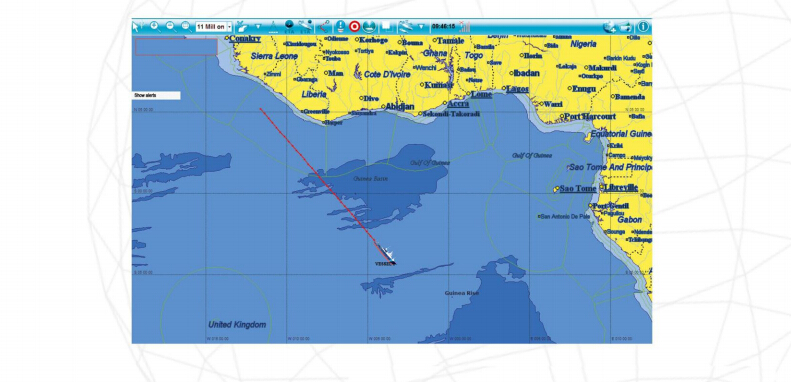Click the zoom out magnifier
791x382 pixels.
[x=171, y=27]
